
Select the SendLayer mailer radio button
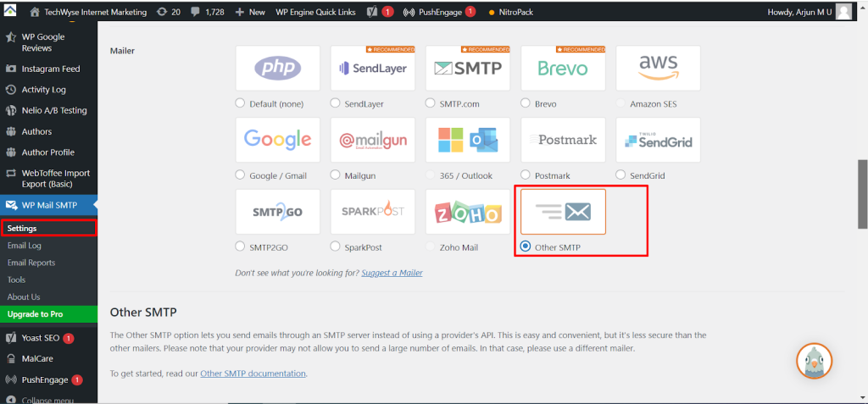[336, 104]
